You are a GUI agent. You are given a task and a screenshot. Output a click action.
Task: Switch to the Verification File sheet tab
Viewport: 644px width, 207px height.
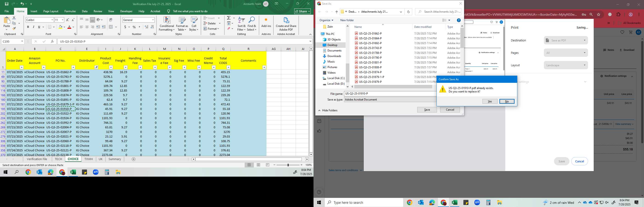coord(37,159)
